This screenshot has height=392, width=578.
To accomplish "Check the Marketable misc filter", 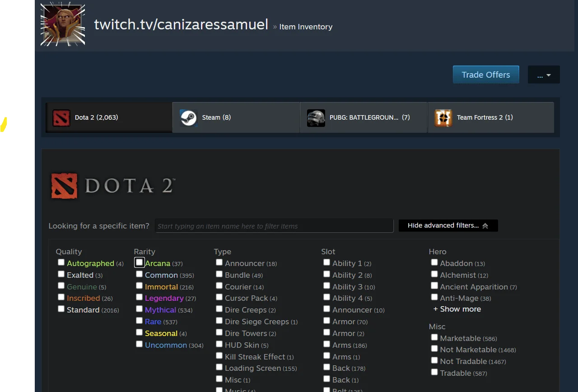I will 434,337.
